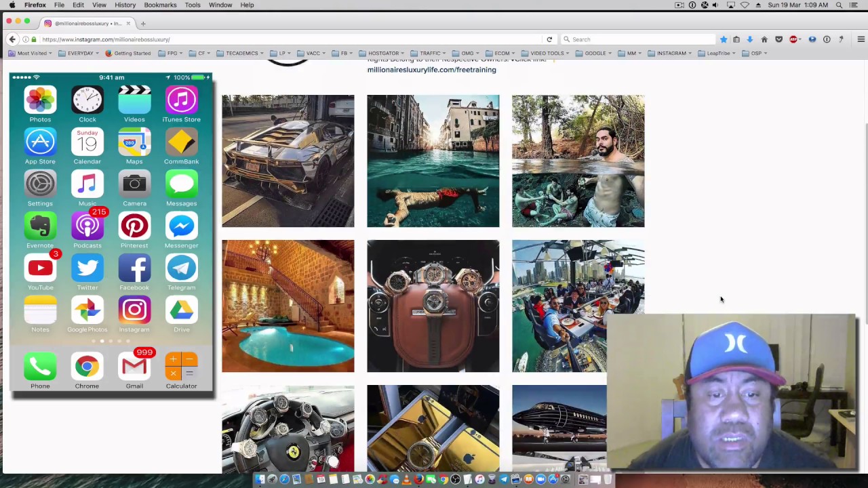This screenshot has width=868, height=488.
Task: Close the Instagram browser tab
Action: coord(127,24)
